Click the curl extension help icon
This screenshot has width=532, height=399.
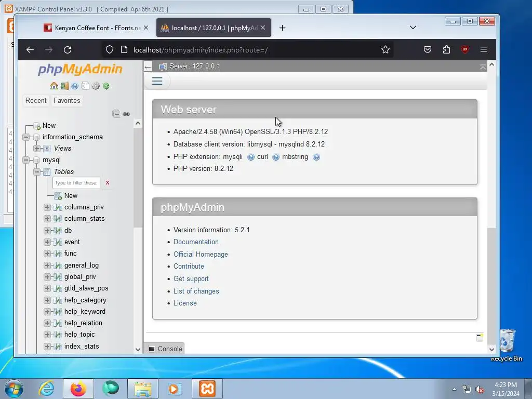276,157
